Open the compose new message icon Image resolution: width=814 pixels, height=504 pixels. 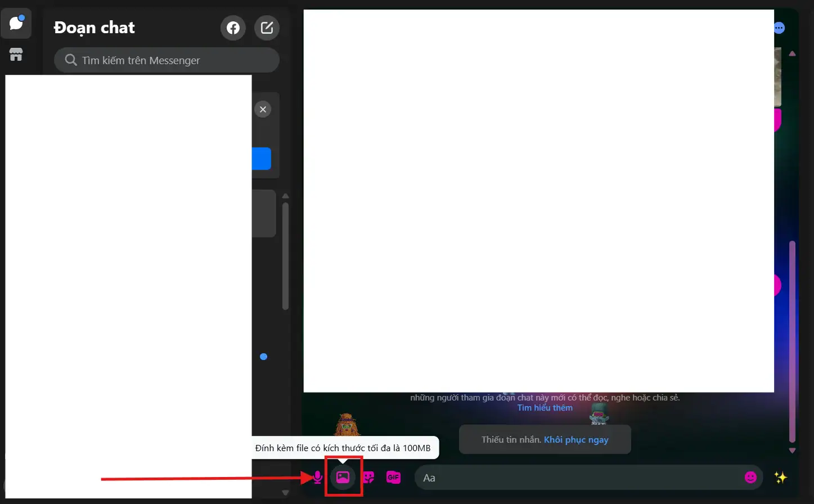pos(267,27)
